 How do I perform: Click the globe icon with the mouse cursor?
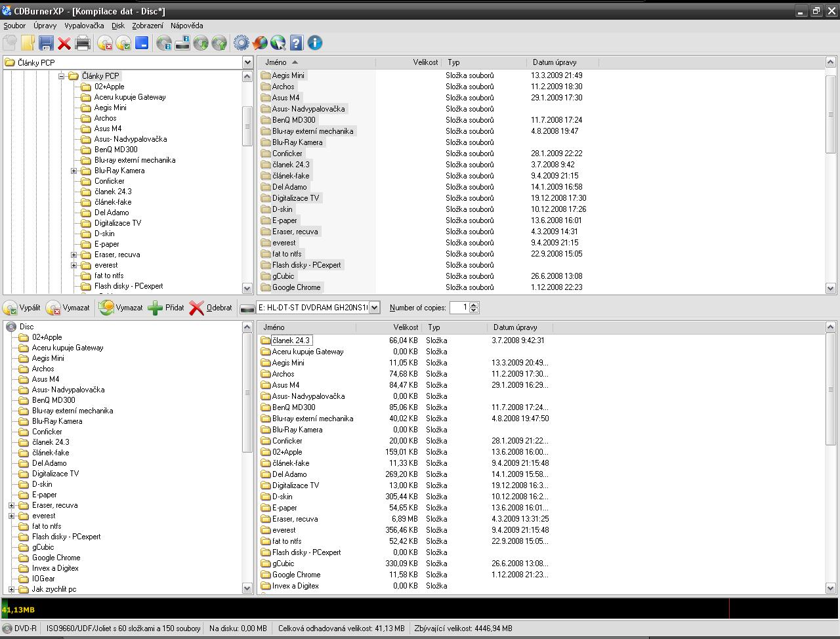(278, 43)
